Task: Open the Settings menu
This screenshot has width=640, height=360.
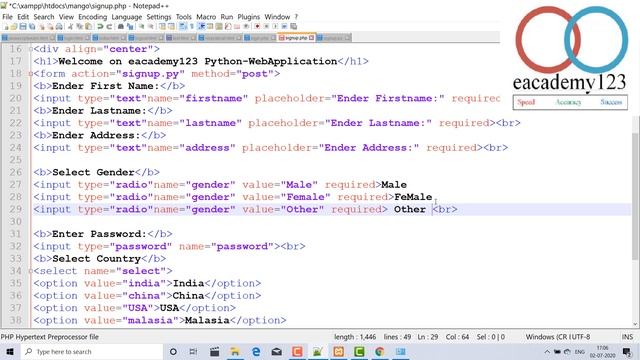Action: coord(159,17)
